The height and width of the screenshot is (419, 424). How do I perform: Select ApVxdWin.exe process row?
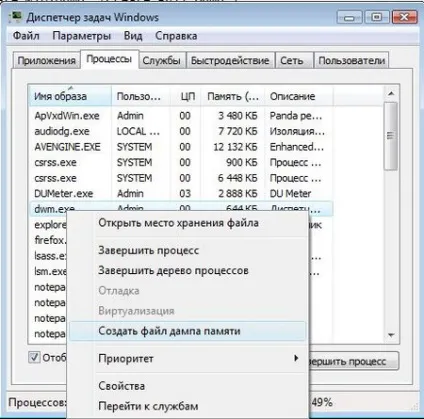pyautogui.click(x=180, y=116)
